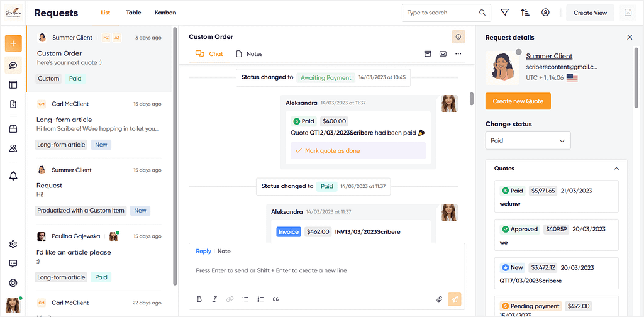The width and height of the screenshot is (644, 317).
Task: Switch to the List view tab
Action: pyautogui.click(x=106, y=13)
